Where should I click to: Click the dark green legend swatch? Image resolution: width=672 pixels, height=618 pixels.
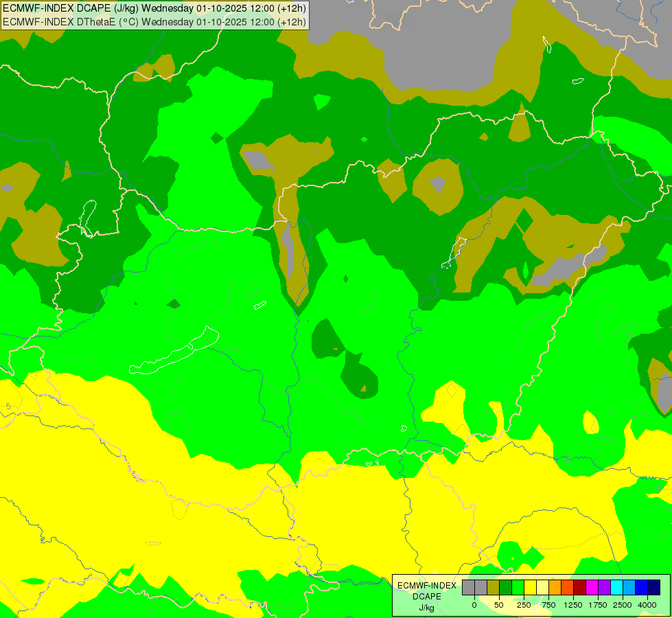point(506,588)
